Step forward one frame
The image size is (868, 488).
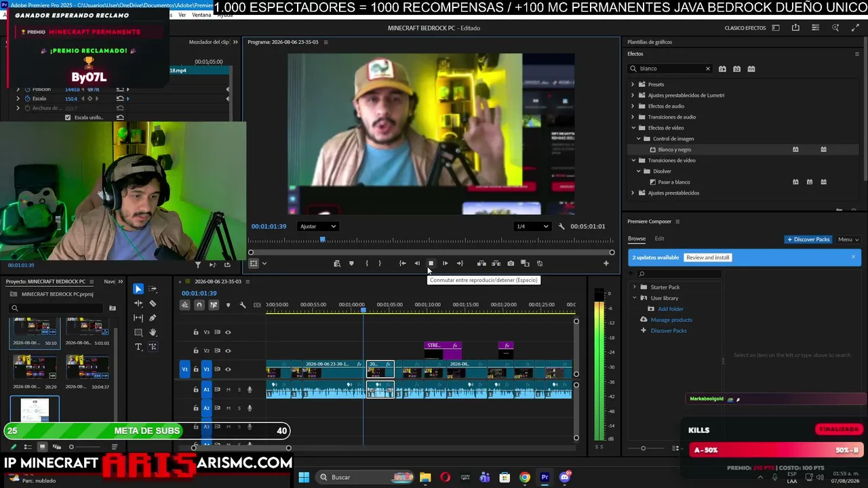445,264
